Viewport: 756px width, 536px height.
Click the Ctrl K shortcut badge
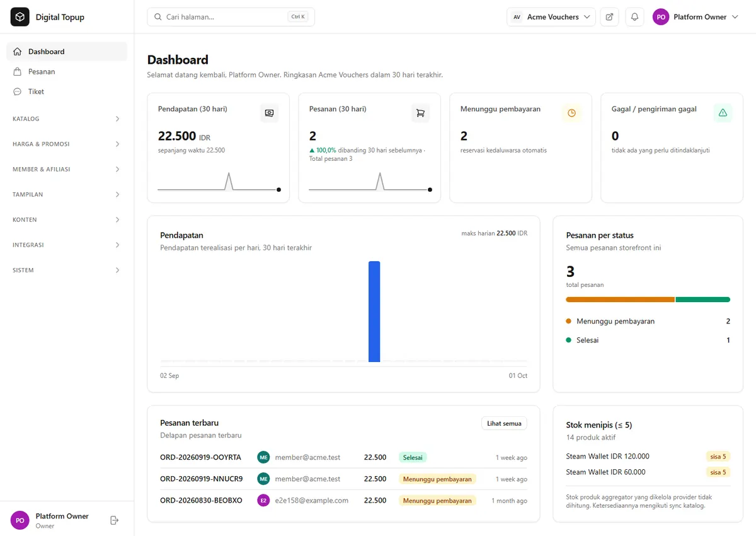(x=299, y=17)
